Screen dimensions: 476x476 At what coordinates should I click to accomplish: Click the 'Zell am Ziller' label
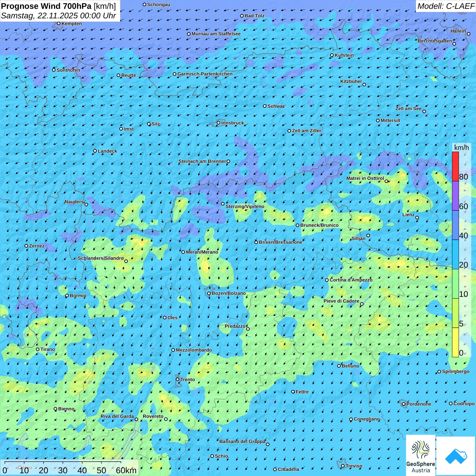click(306, 131)
